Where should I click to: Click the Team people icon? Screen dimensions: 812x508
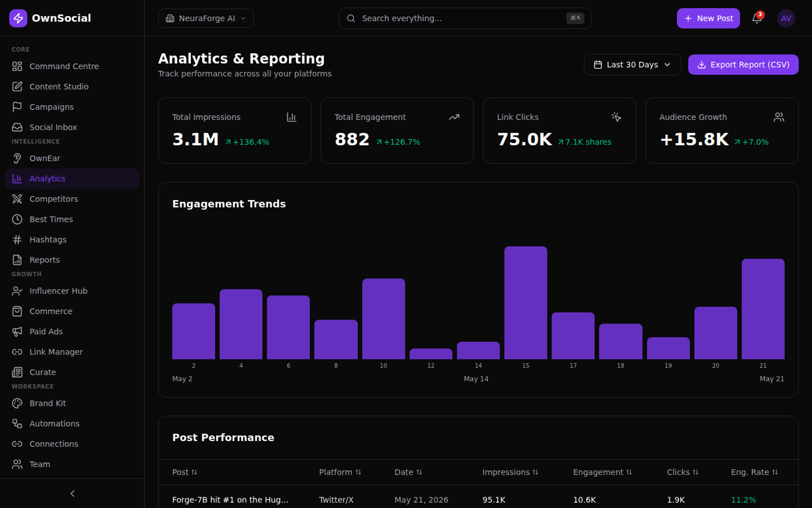pyautogui.click(x=17, y=464)
